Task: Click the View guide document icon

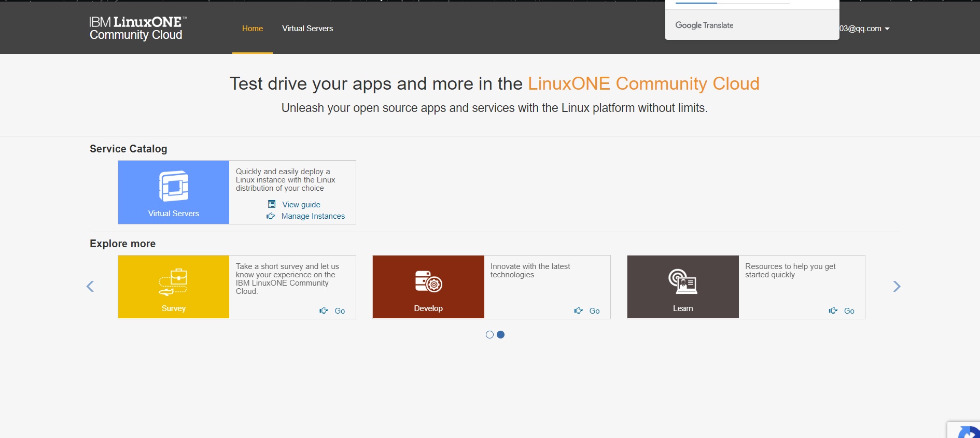Action: 272,204
